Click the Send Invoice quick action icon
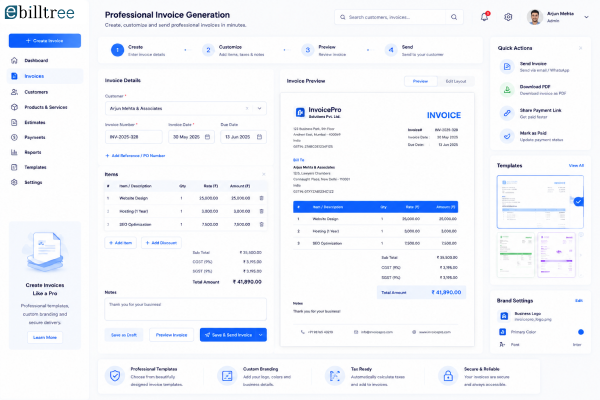This screenshot has width=600, height=400. click(x=507, y=67)
